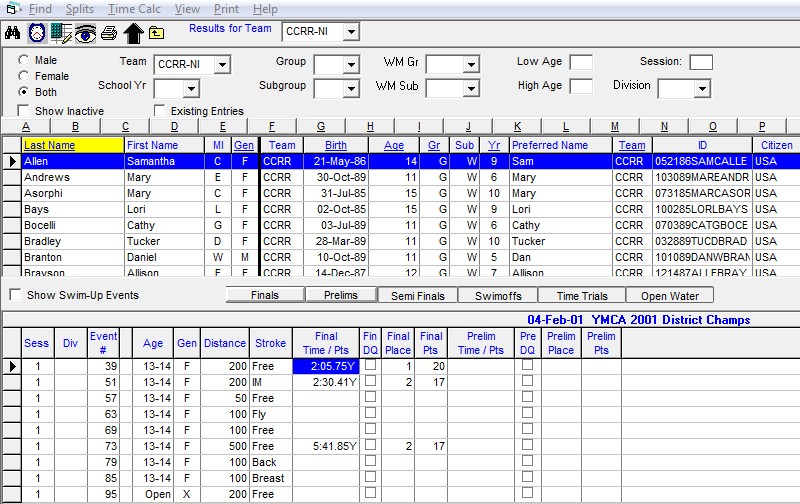Image resolution: width=800 pixels, height=504 pixels.
Task: Open the Splits menu
Action: click(x=79, y=9)
